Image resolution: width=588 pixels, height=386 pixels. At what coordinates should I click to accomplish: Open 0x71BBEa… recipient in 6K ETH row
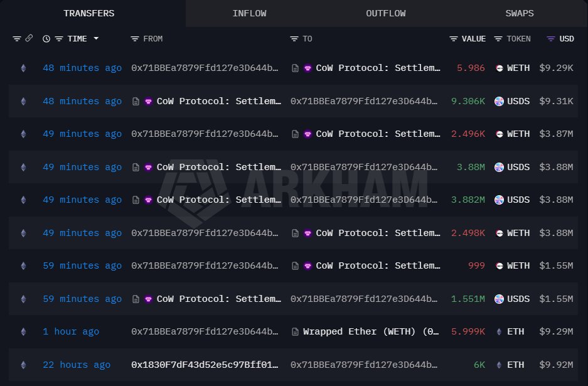pyautogui.click(x=364, y=365)
